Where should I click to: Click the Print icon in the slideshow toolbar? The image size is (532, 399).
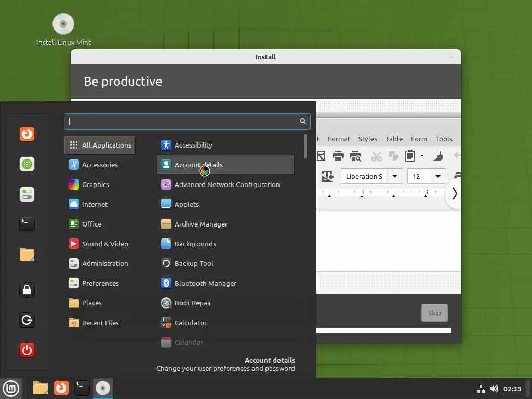point(338,156)
